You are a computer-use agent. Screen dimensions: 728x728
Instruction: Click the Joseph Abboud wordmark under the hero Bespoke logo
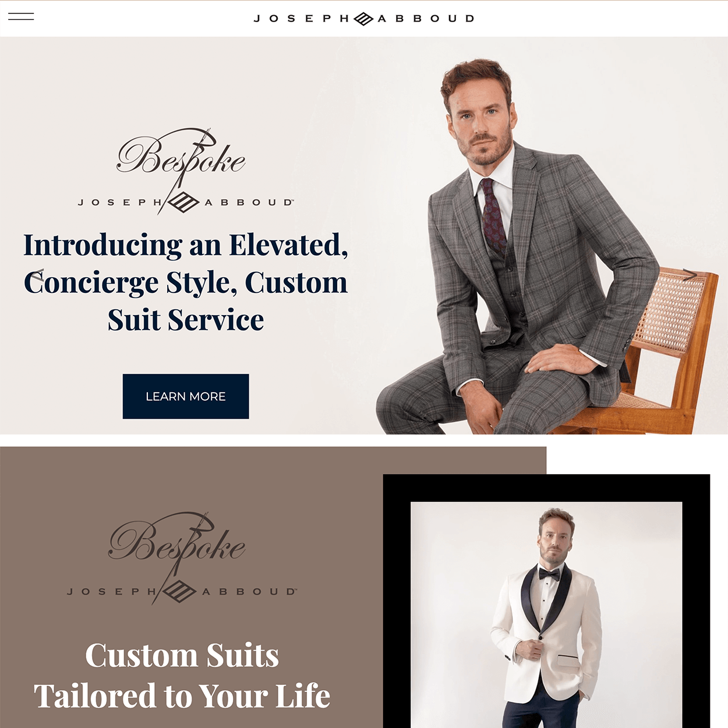tap(186, 202)
